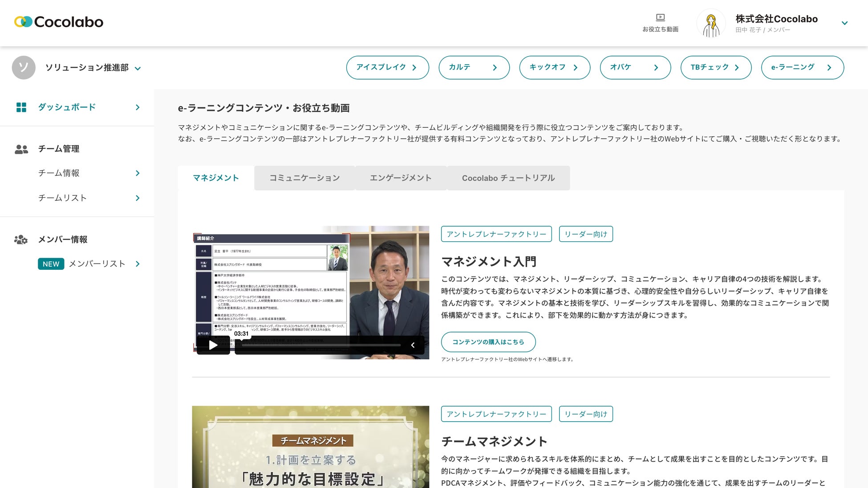868x488 pixels.
Task: Open チーム情報 in sidebar
Action: (59, 173)
